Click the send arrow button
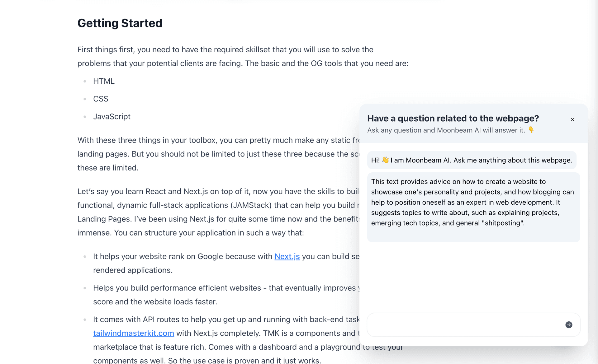This screenshot has height=364, width=598. point(569,325)
